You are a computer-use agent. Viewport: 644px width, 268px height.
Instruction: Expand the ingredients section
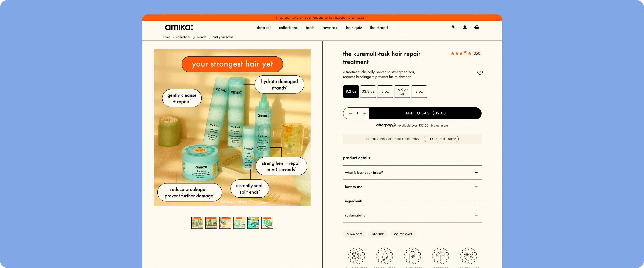click(412, 201)
